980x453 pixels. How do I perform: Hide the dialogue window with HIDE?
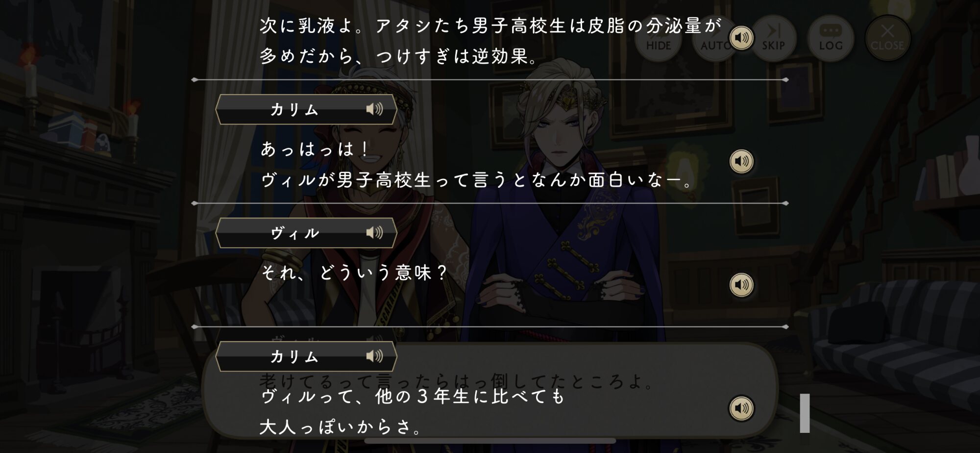pyautogui.click(x=658, y=38)
